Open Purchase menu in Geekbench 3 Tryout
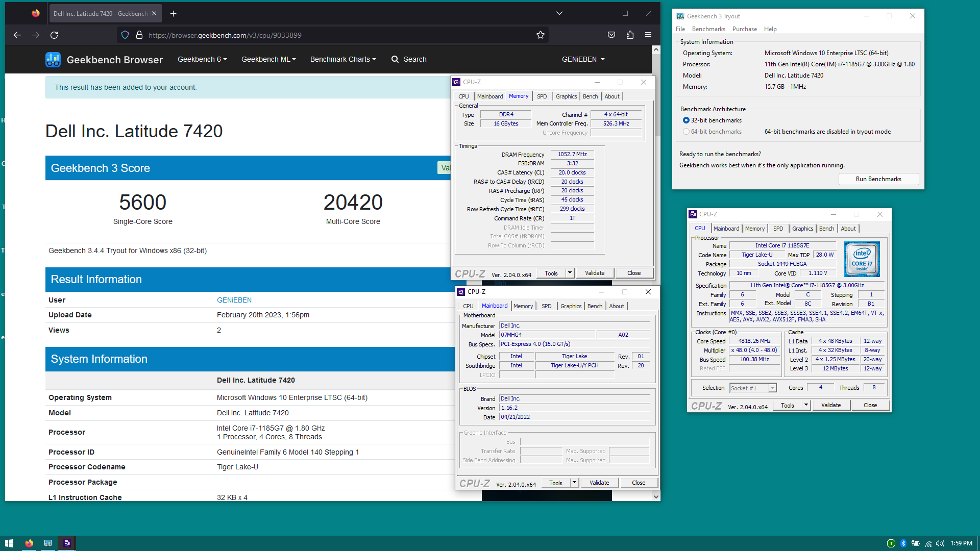The image size is (980, 551). click(x=745, y=29)
